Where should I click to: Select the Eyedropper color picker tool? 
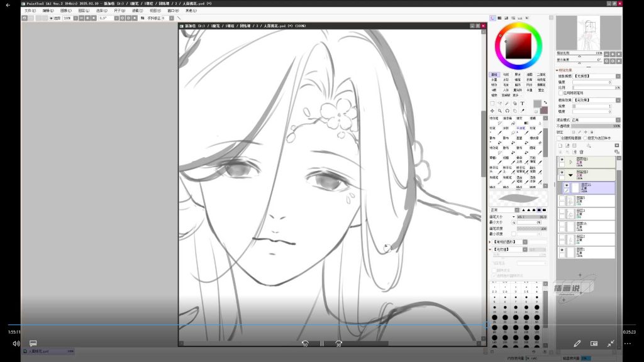coord(523,111)
